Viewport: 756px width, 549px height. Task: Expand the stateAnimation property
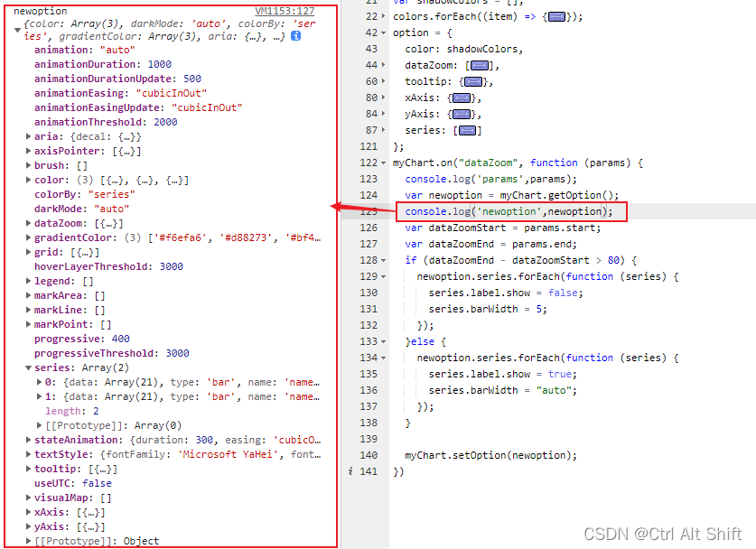pyautogui.click(x=28, y=440)
